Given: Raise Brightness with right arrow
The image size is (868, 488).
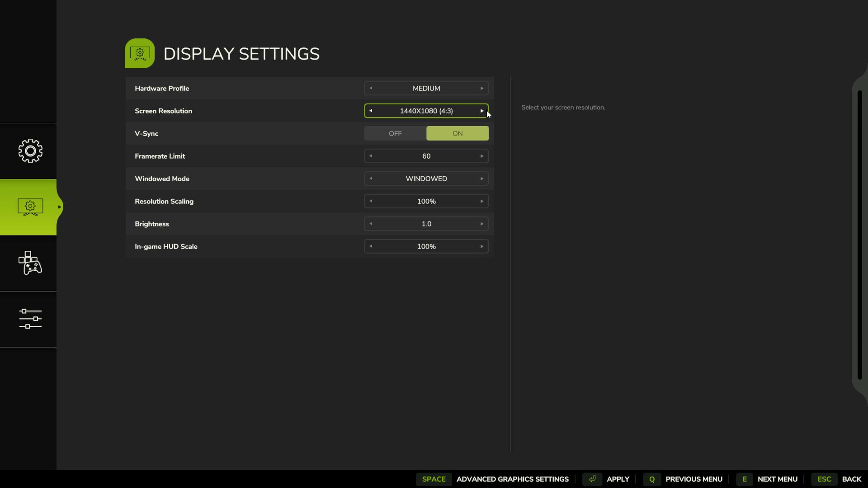Looking at the screenshot, I should point(482,224).
